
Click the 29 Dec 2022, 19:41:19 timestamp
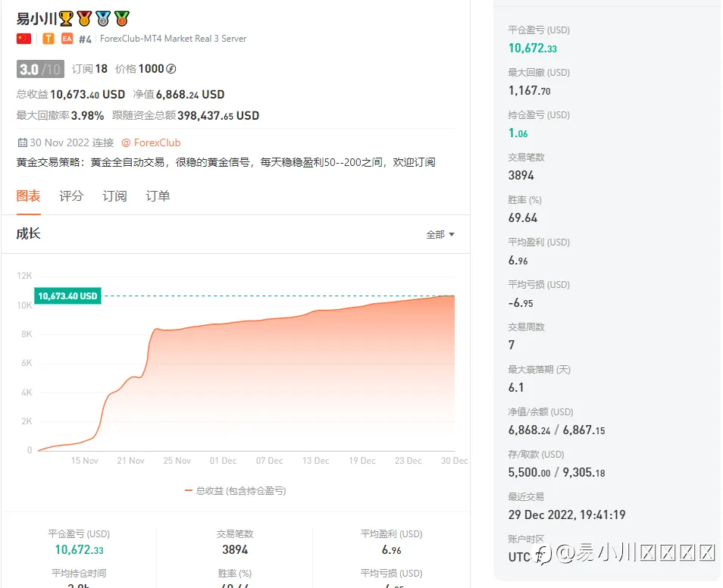(x=567, y=514)
